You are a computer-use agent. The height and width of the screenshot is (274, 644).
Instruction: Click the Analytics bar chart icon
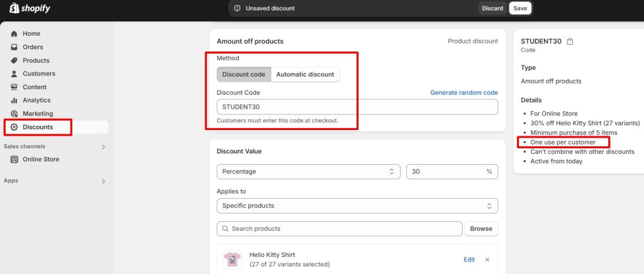click(x=14, y=100)
